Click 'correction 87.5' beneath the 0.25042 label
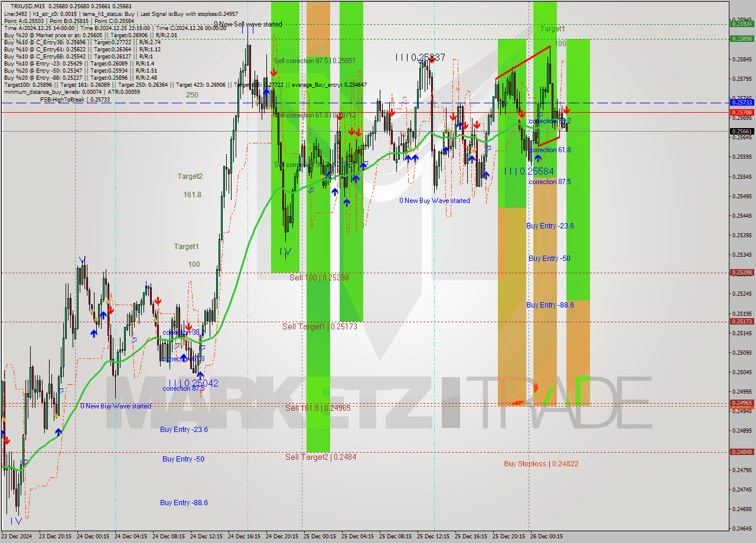 click(183, 388)
